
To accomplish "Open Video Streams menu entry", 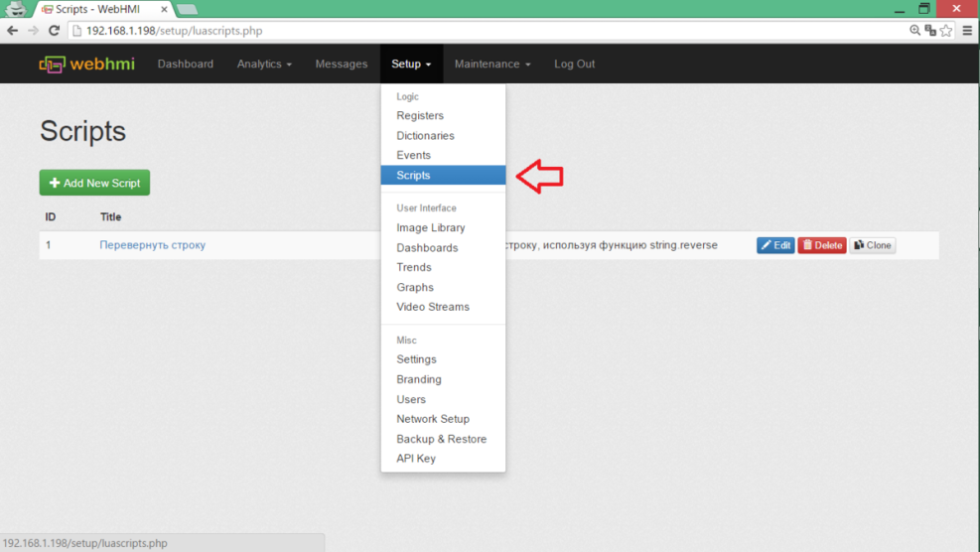I will [x=443, y=307].
